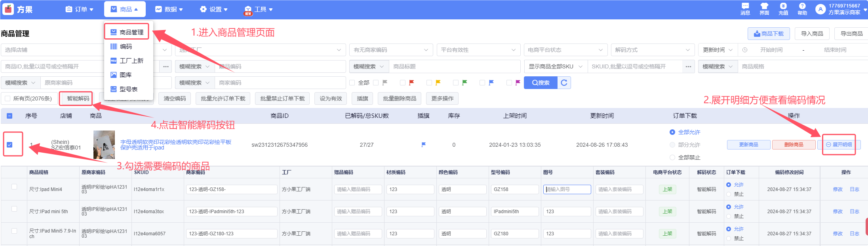Click the 方果 logo icon

(x=8, y=9)
